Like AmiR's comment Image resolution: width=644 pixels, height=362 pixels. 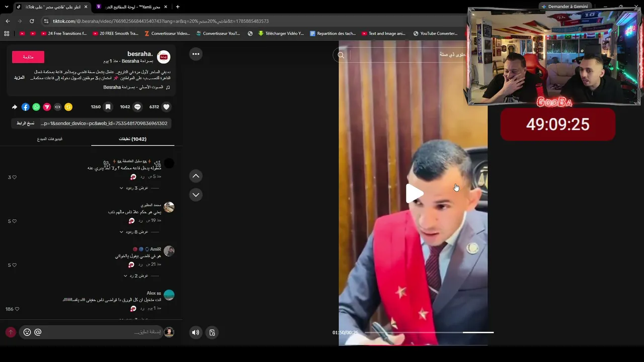[x=14, y=265]
